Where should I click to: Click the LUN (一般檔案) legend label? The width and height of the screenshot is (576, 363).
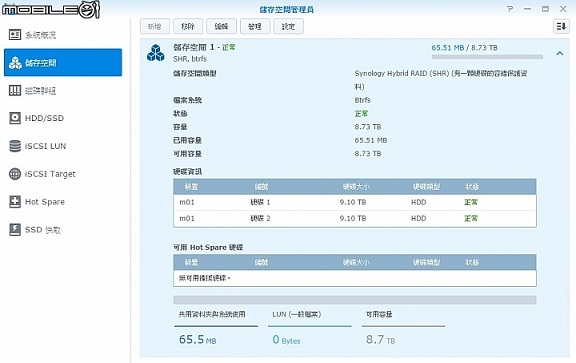(x=297, y=314)
